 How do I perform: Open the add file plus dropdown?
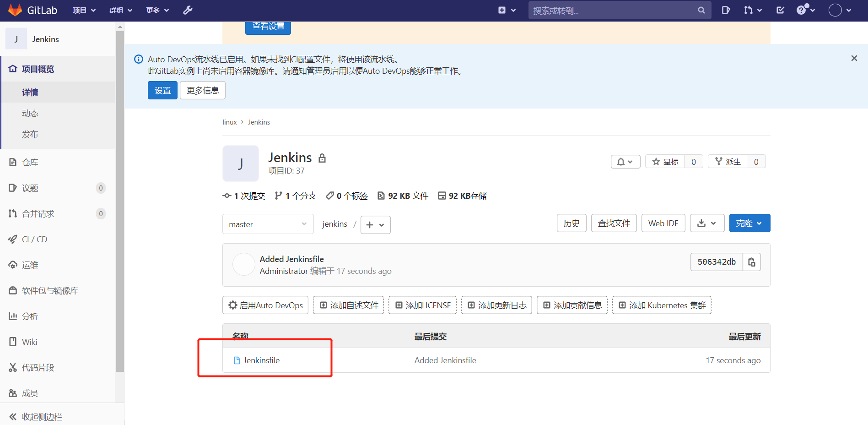pyautogui.click(x=375, y=225)
